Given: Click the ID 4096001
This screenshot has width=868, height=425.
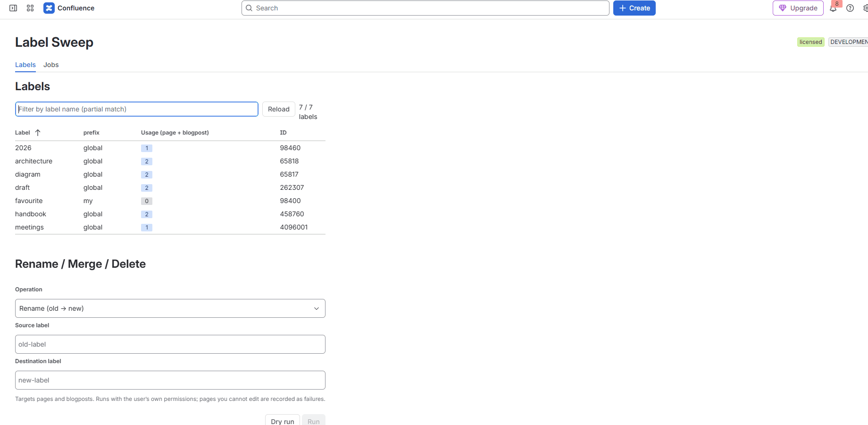Looking at the screenshot, I should [294, 227].
